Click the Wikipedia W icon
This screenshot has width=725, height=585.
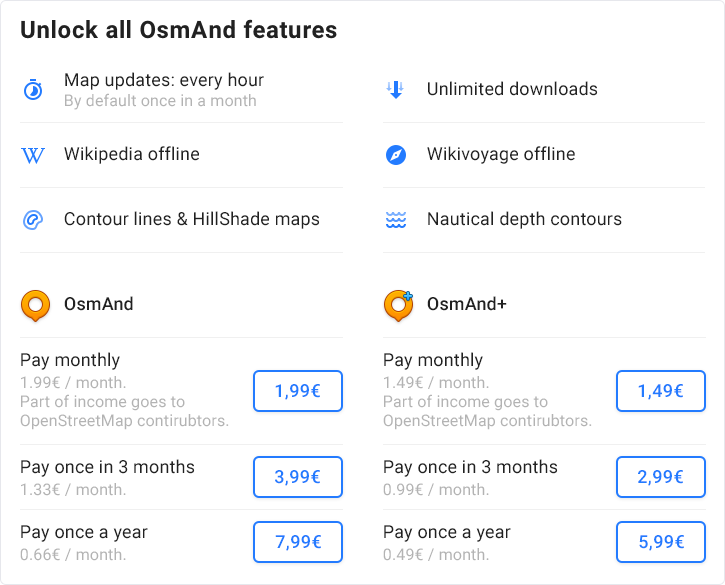click(33, 155)
